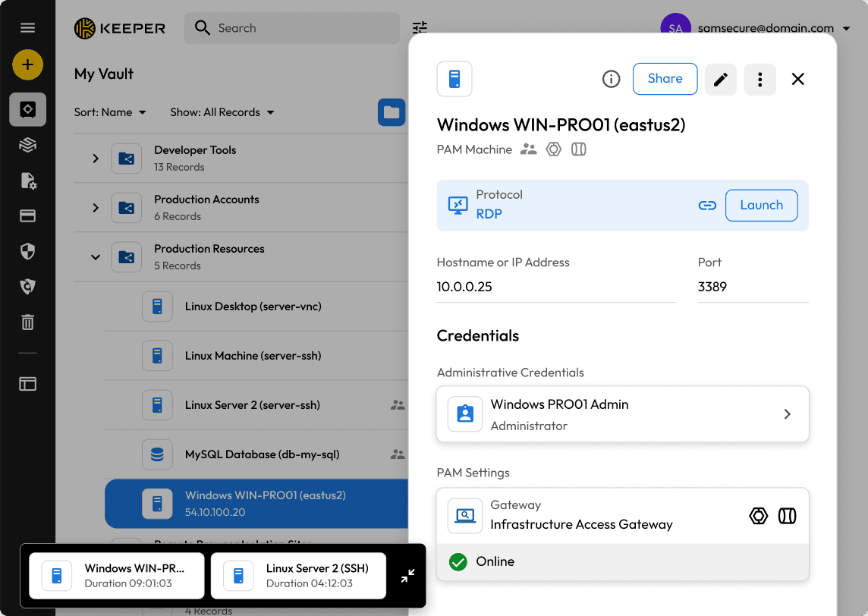The width and height of the screenshot is (868, 616).
Task: Switch to Linux Server 2 (SSH) session
Action: (x=298, y=576)
